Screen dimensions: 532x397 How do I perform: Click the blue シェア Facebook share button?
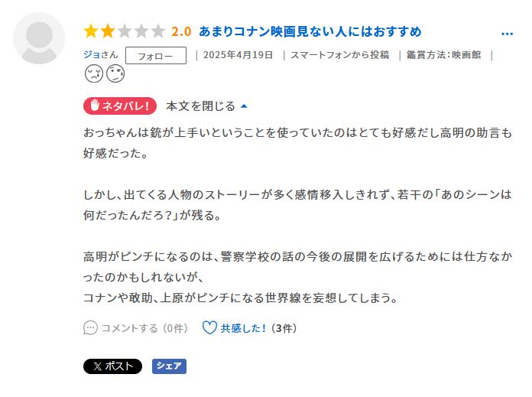tap(169, 366)
